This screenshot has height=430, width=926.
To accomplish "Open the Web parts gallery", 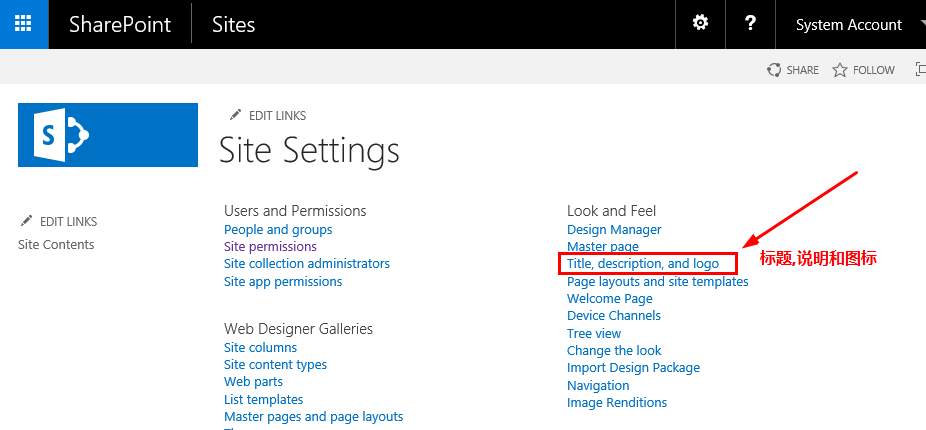I will tap(253, 382).
